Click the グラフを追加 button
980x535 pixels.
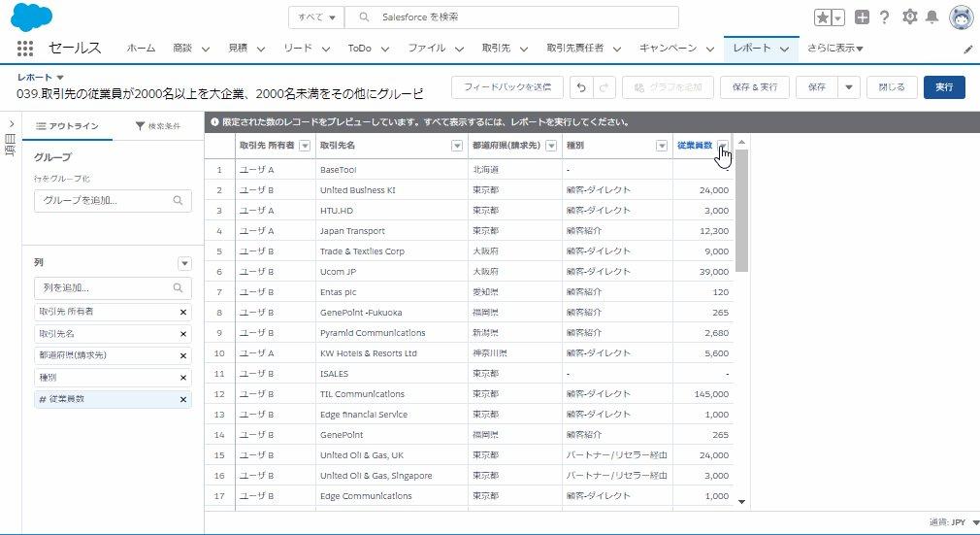pos(669,87)
